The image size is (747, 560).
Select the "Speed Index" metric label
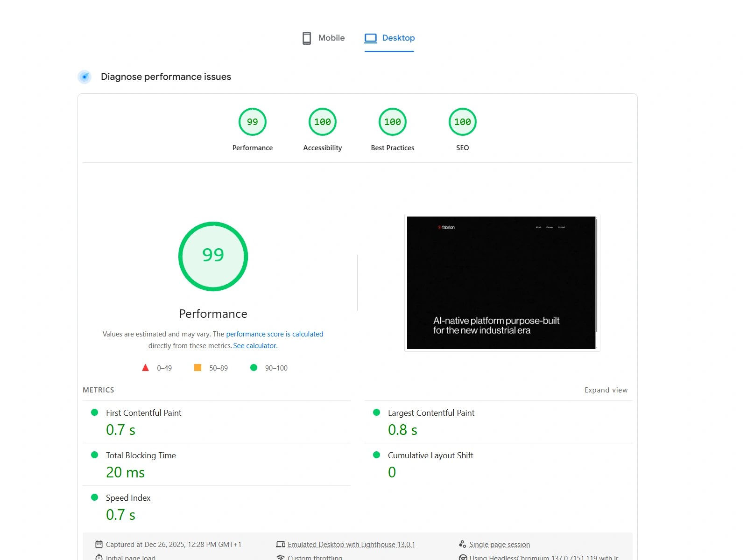128,498
